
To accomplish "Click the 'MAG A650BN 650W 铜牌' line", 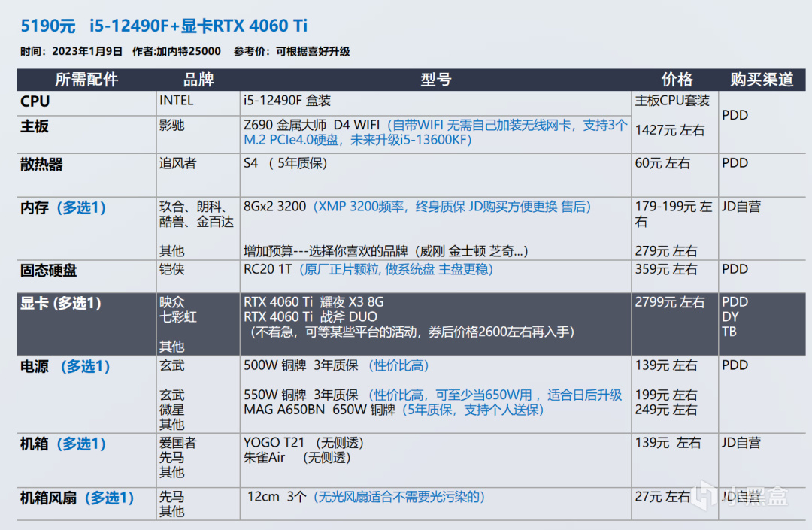I will (319, 410).
